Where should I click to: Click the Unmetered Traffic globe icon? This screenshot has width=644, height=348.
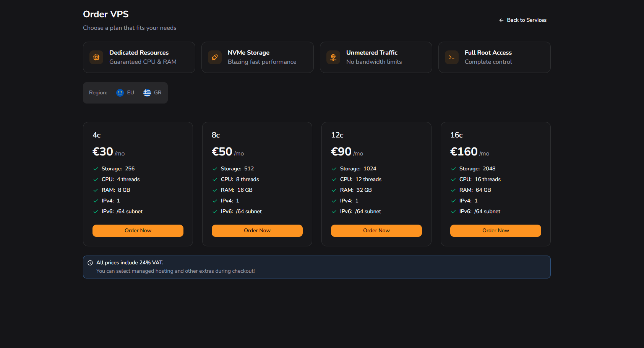[x=333, y=57]
